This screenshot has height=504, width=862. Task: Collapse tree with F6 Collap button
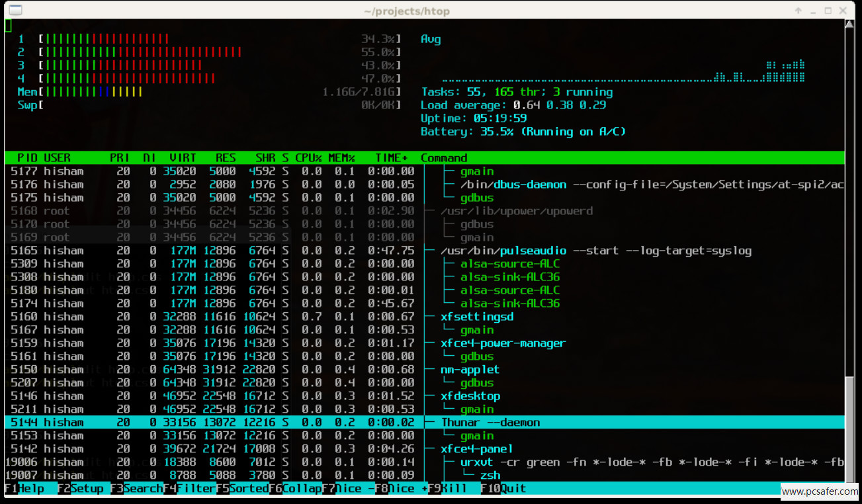tap(295, 489)
